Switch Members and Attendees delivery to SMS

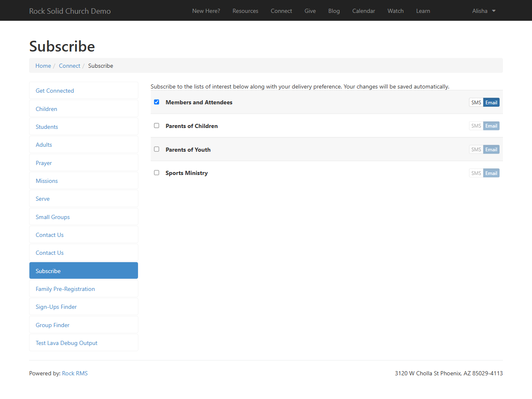point(476,103)
